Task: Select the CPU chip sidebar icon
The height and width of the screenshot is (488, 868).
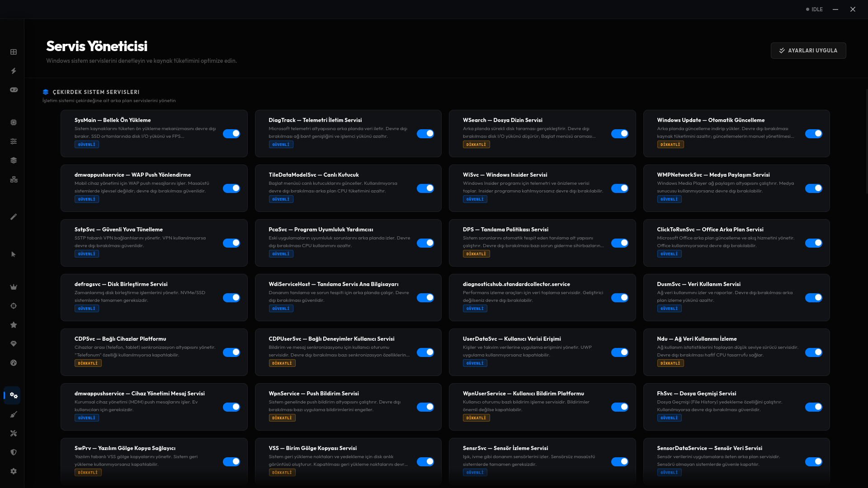Action: click(14, 122)
